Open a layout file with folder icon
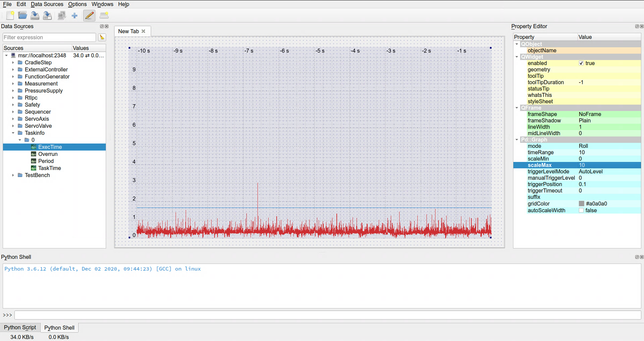This screenshot has height=341, width=644. point(22,15)
